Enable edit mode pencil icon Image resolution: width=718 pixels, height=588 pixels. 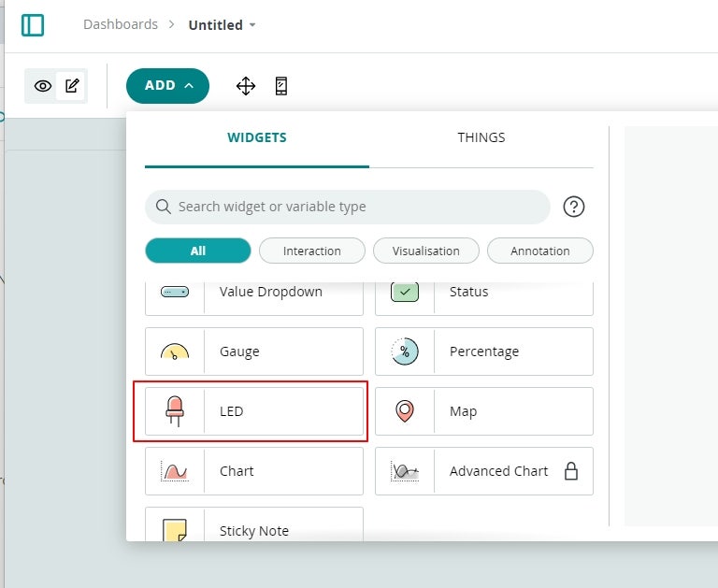[71, 86]
